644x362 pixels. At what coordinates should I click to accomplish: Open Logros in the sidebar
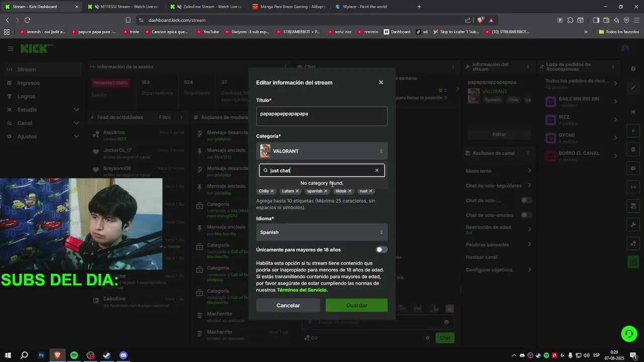[x=43, y=97]
